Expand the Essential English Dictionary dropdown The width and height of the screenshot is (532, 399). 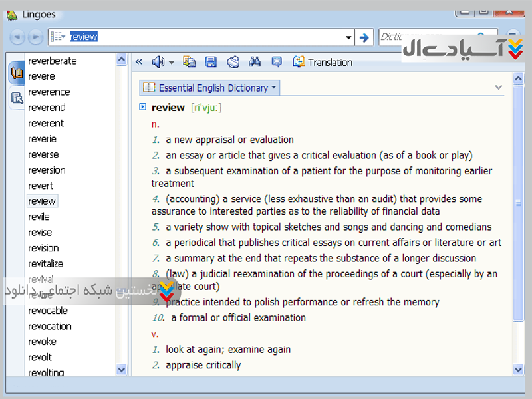274,88
